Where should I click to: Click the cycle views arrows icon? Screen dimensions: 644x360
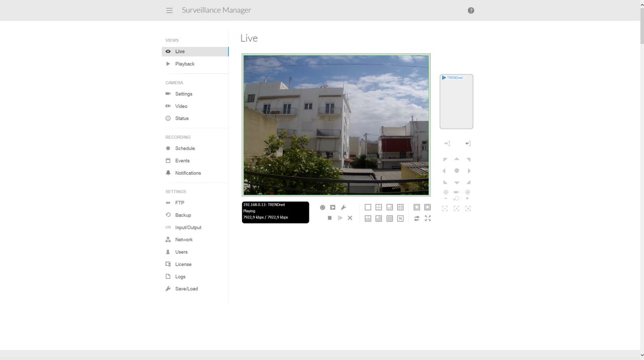point(417,219)
